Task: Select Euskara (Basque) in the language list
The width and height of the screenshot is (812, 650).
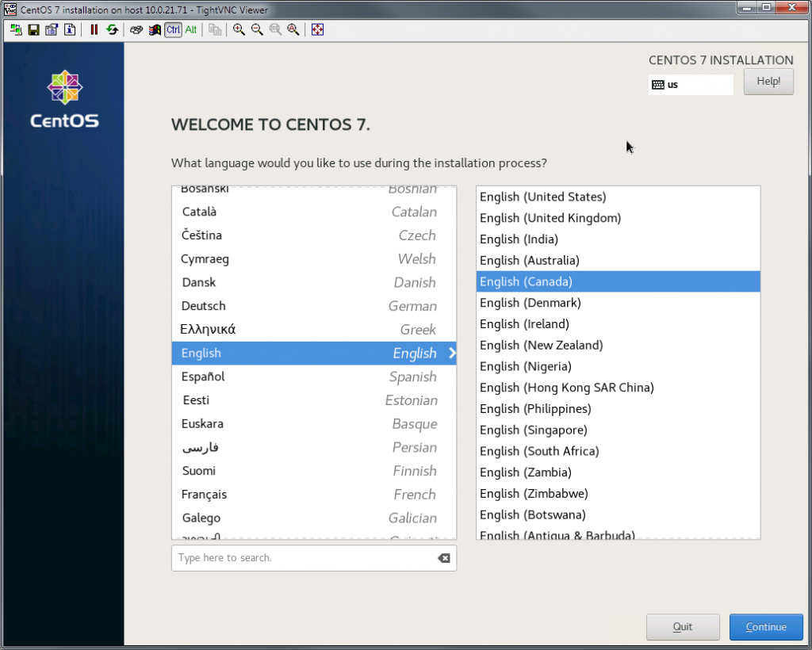Action: [314, 424]
